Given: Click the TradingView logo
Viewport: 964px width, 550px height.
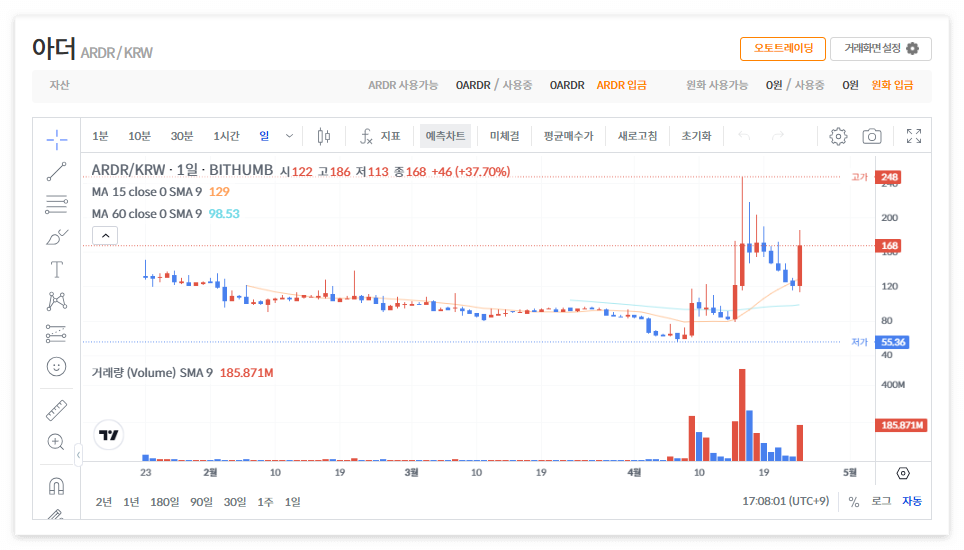Looking at the screenshot, I should coord(109,435).
